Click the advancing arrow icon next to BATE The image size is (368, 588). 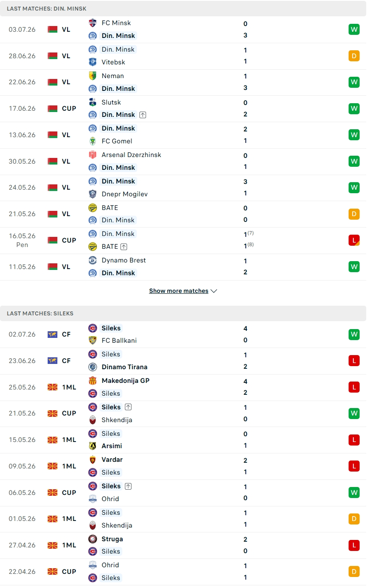pyautogui.click(x=124, y=247)
